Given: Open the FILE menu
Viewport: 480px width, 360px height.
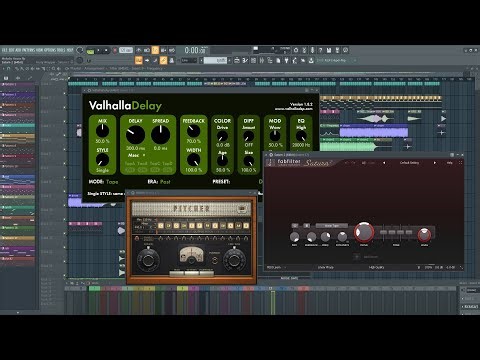Looking at the screenshot, I should 5,50.
